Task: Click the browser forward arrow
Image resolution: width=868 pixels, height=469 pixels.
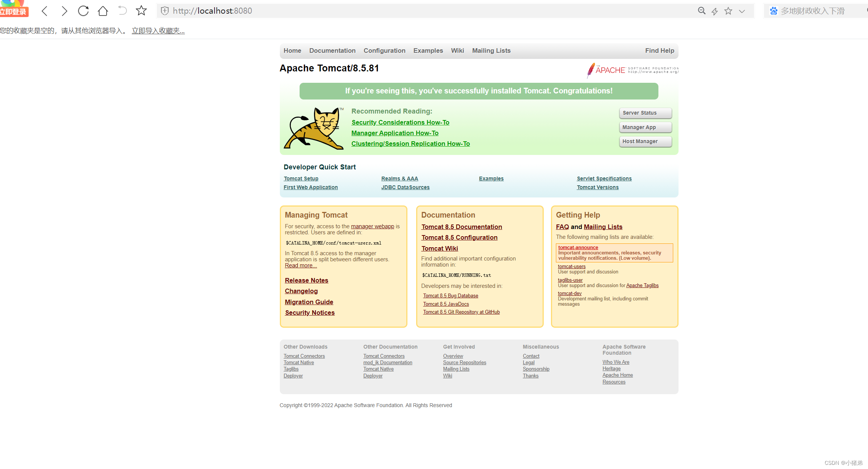Action: pos(64,11)
